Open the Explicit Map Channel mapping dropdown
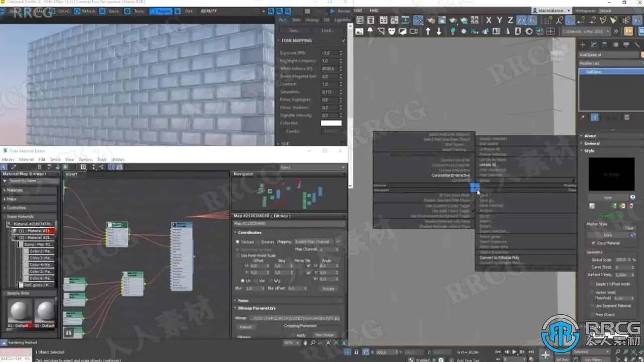The image size is (644, 362). pos(316,242)
